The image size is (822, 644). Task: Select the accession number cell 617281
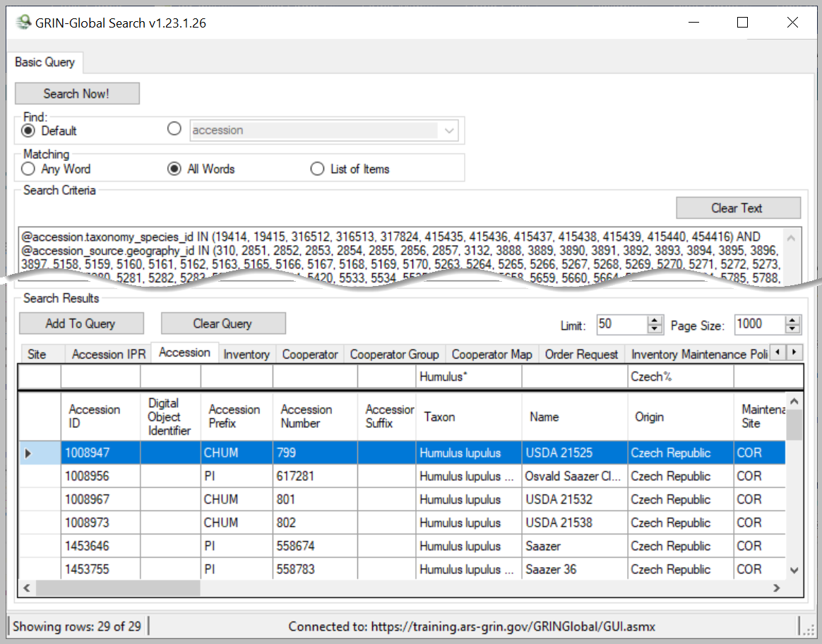coord(316,476)
